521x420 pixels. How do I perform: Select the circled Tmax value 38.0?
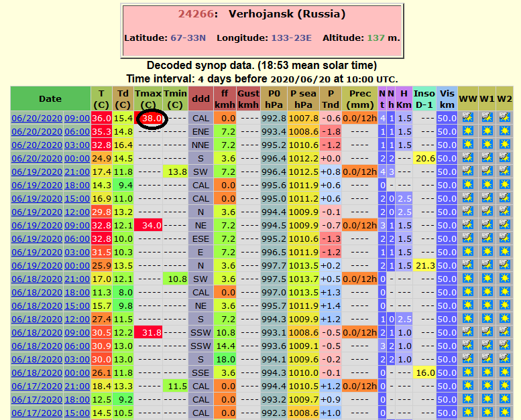point(152,118)
